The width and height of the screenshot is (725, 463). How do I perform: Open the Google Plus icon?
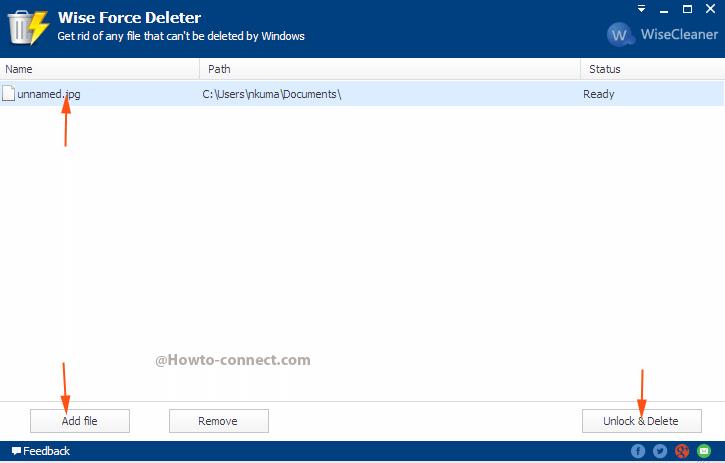pos(682,451)
